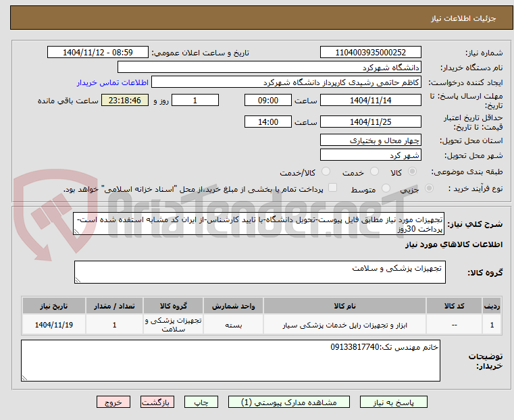Click the resize handle of توضیحات خریدار textarea
The image size is (514, 420).
(x=24, y=377)
